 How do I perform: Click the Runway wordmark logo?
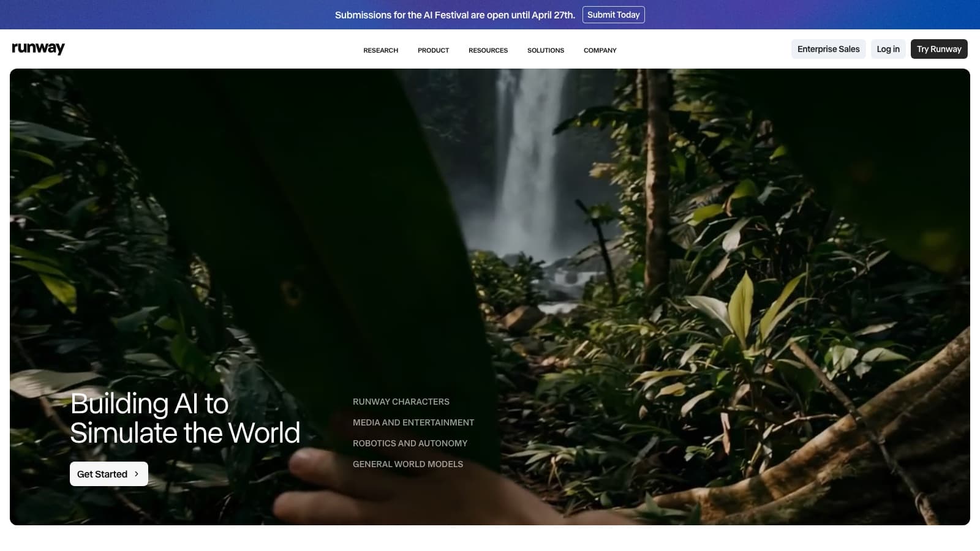[38, 48]
